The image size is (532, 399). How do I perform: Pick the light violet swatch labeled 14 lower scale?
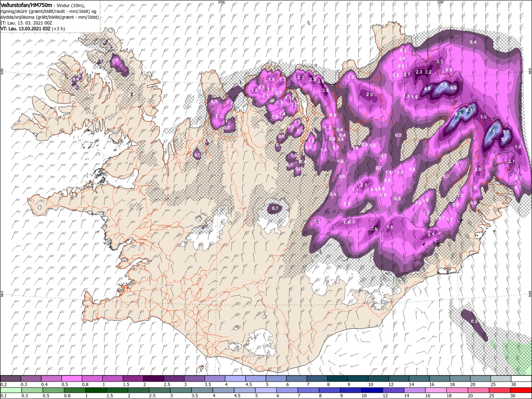pyautogui.click(x=415, y=390)
